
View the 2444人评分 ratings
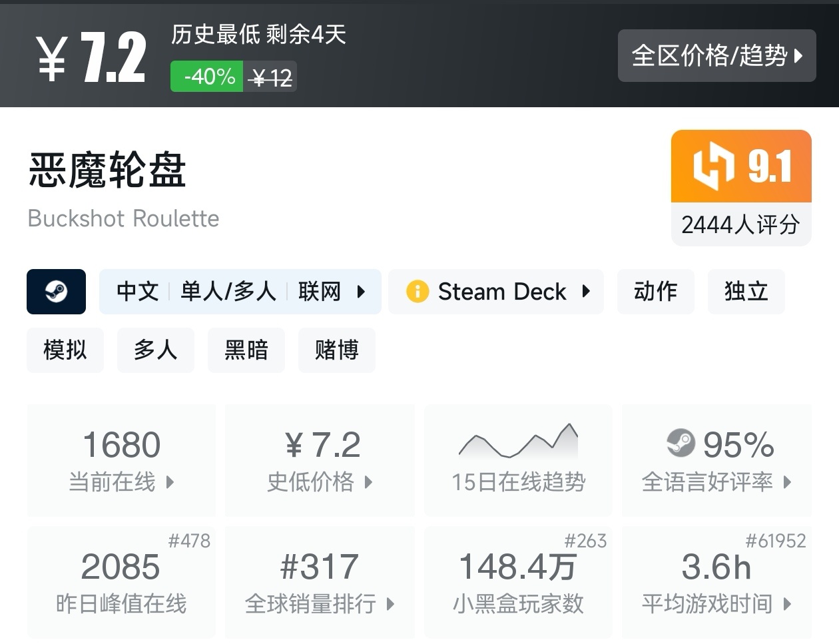pyautogui.click(x=741, y=224)
